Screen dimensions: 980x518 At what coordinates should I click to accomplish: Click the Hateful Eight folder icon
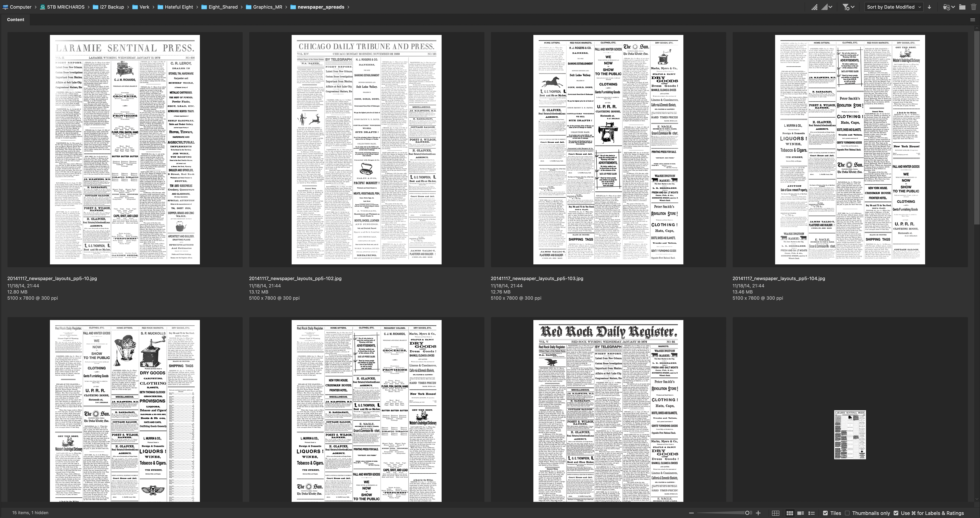point(160,7)
